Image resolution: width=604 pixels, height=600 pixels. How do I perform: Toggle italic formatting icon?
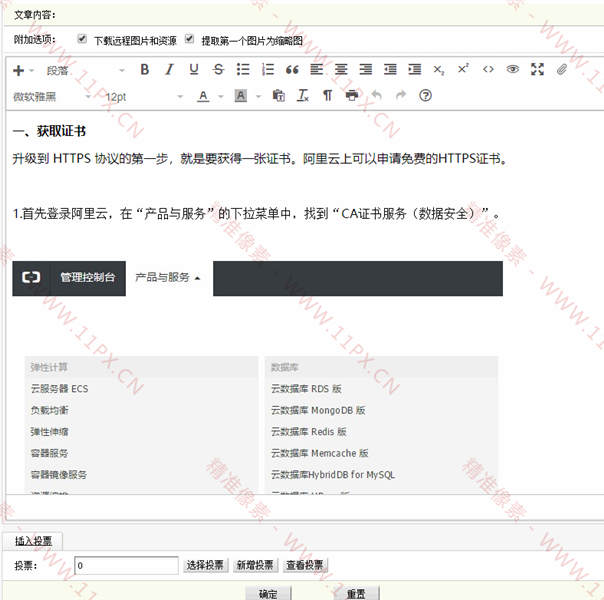[169, 70]
